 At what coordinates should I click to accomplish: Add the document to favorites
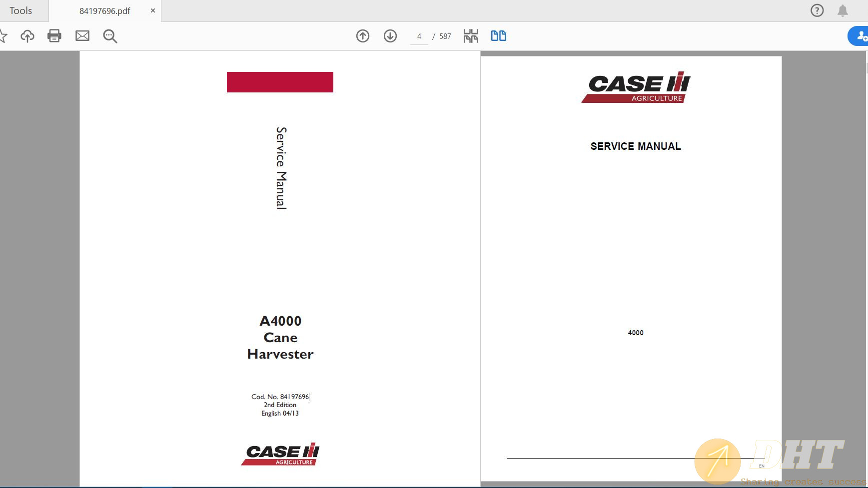(3, 35)
